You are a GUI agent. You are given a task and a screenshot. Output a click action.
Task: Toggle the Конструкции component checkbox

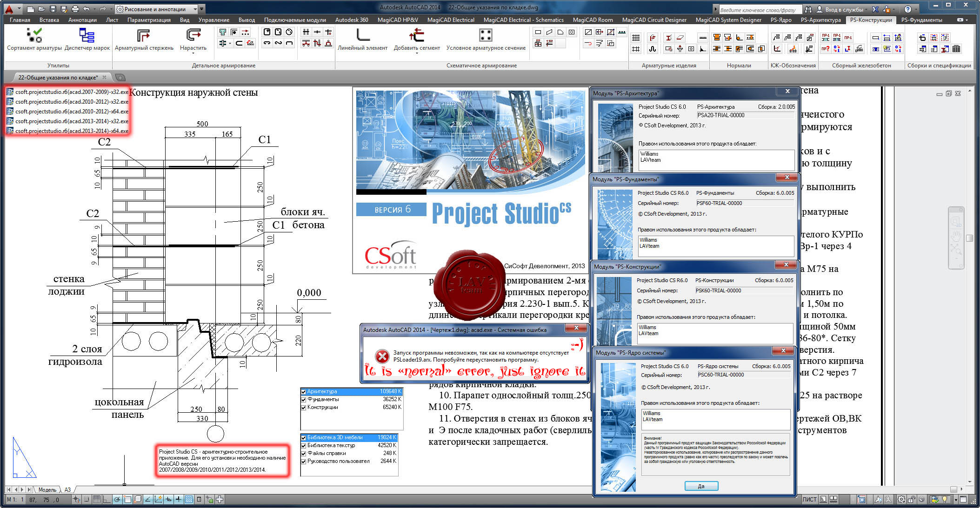[x=303, y=408]
